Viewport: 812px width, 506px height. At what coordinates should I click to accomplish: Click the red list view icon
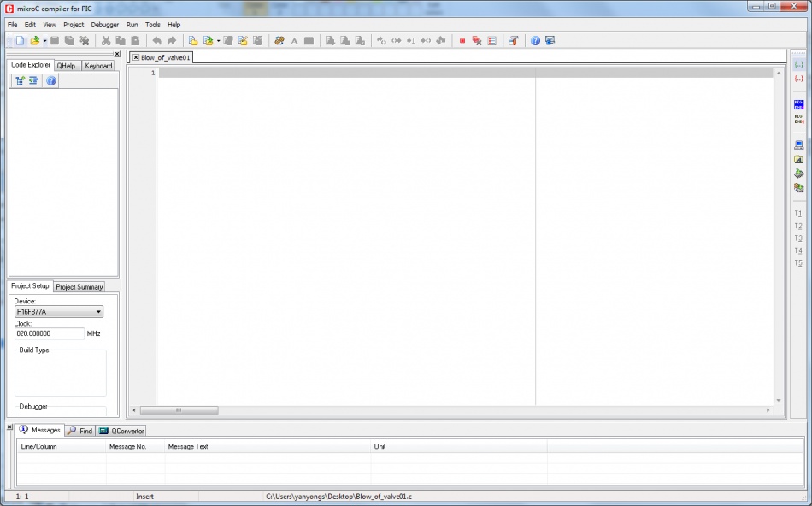[492, 40]
